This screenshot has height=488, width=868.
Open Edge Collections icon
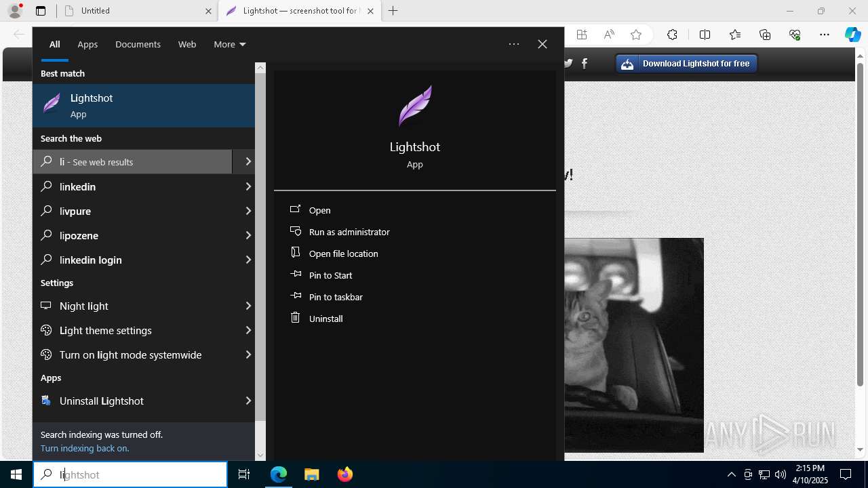click(765, 35)
